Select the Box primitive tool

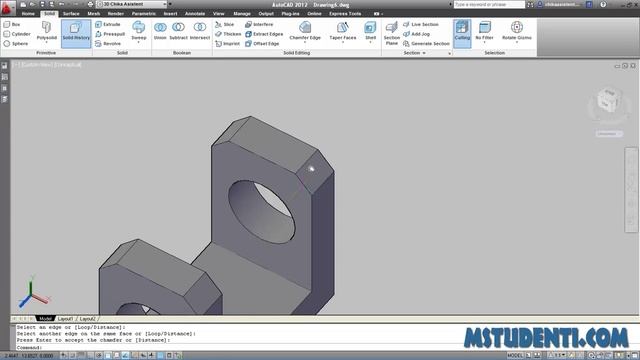pos(12,24)
